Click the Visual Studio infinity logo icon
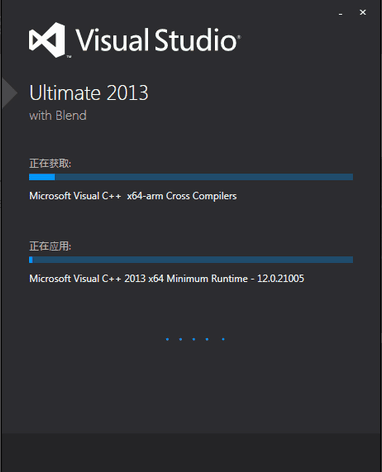This screenshot has width=382, height=472. click(x=47, y=40)
